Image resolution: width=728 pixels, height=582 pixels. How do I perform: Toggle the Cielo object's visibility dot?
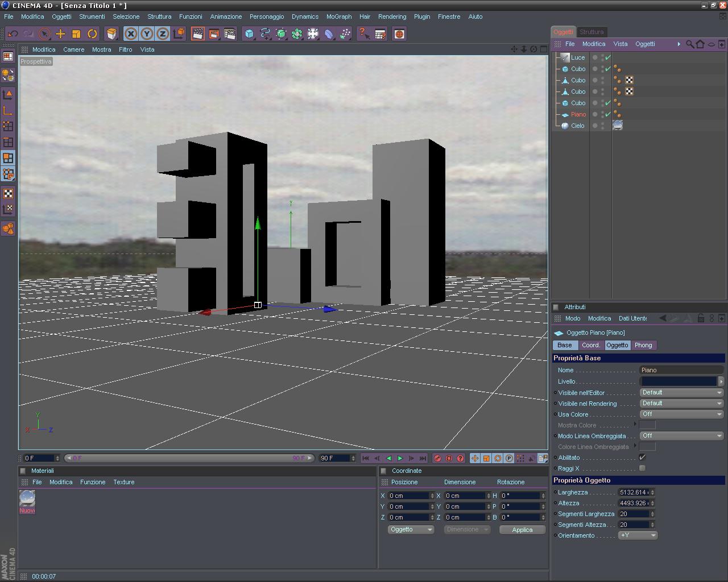click(x=595, y=126)
